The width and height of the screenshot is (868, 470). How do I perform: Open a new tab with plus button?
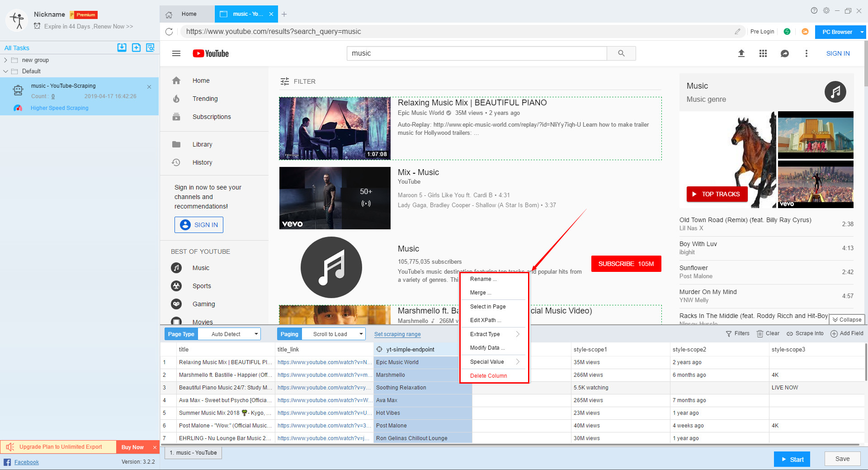(x=284, y=14)
